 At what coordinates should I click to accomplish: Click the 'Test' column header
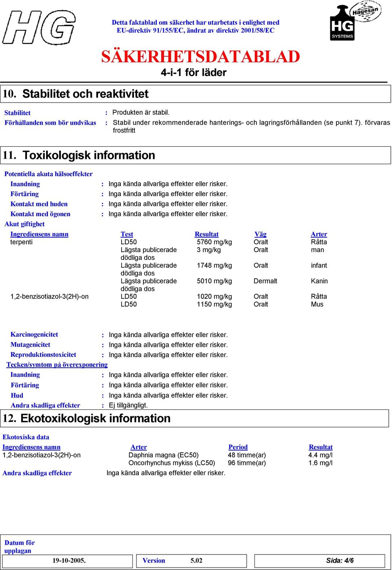tap(127, 234)
